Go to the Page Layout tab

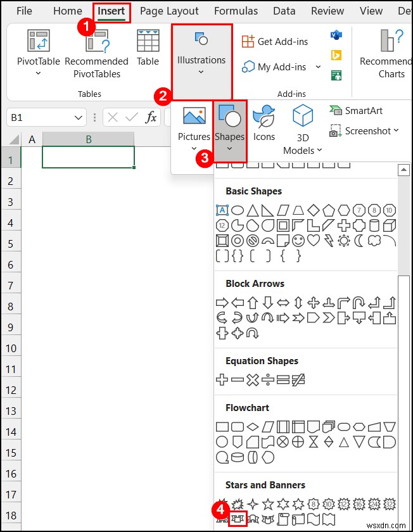(x=169, y=11)
